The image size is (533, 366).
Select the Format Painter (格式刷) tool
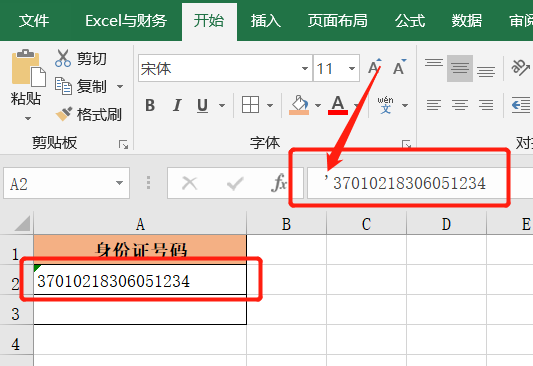click(x=88, y=114)
